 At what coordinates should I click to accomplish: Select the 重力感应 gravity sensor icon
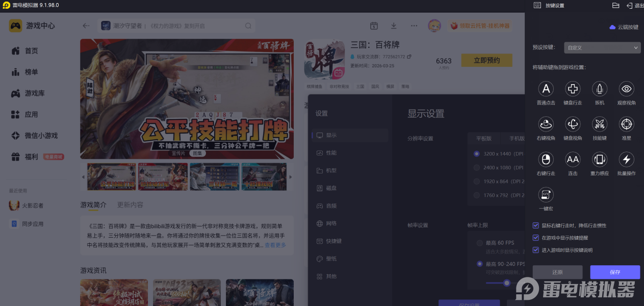(600, 160)
